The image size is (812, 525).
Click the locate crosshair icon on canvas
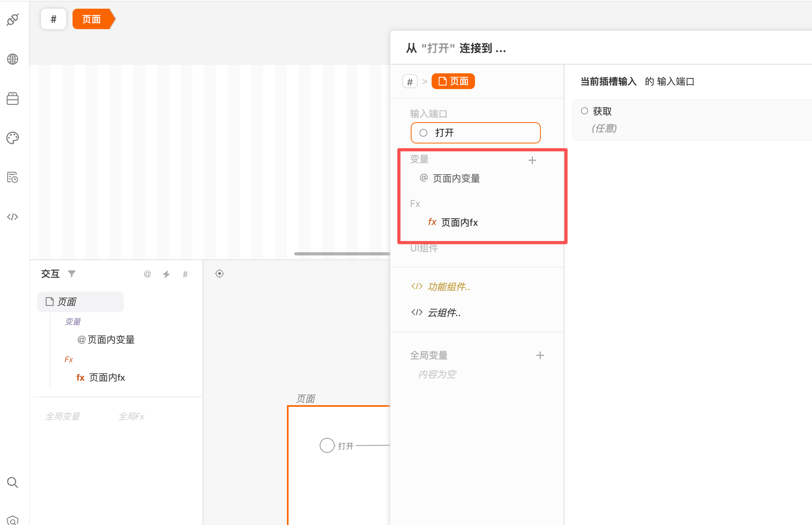point(220,274)
